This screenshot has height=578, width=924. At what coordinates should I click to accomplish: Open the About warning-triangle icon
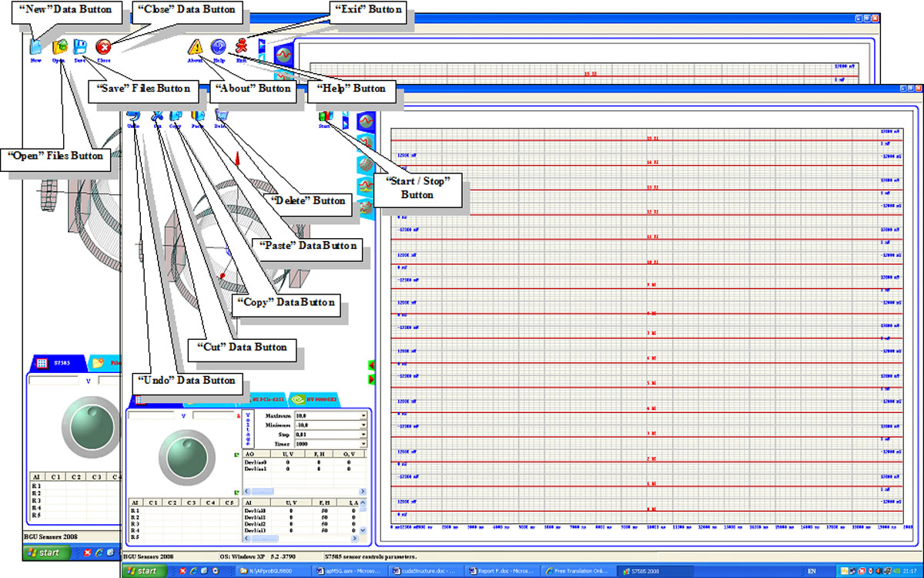[196, 47]
